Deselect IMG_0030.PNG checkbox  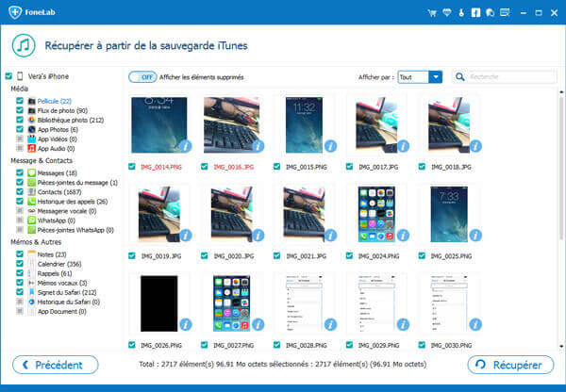[422, 345]
